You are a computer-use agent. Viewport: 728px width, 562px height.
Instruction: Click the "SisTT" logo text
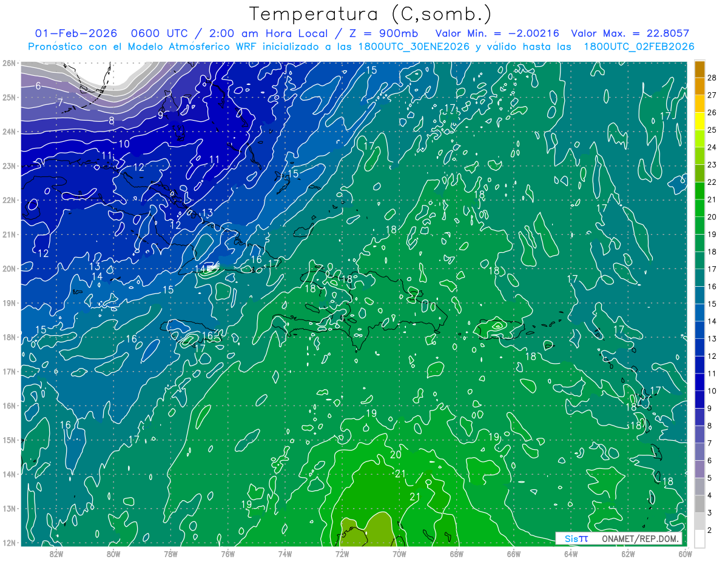pyautogui.click(x=576, y=538)
